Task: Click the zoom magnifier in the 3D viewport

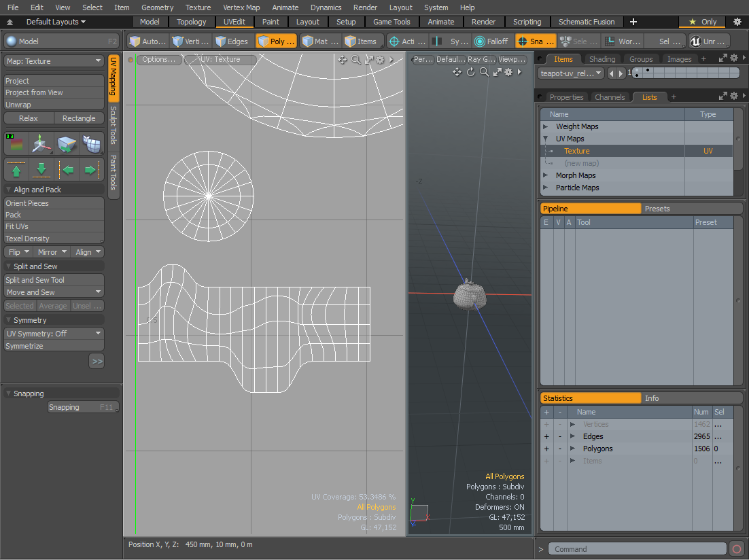Action: (x=484, y=72)
